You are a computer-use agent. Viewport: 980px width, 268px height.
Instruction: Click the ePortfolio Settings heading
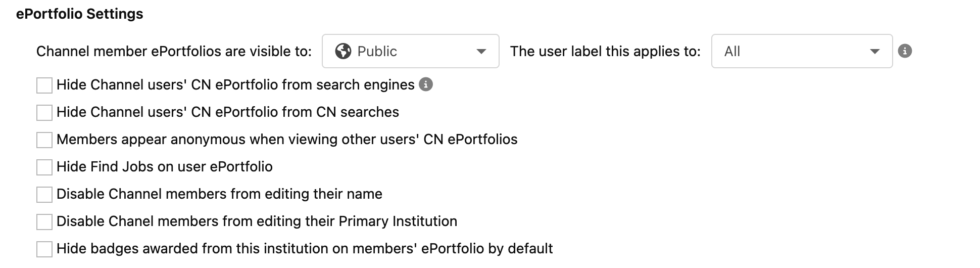80,14
